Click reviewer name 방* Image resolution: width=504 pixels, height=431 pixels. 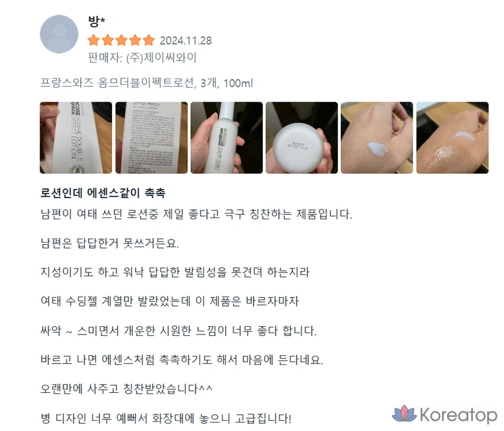pyautogui.click(x=96, y=21)
